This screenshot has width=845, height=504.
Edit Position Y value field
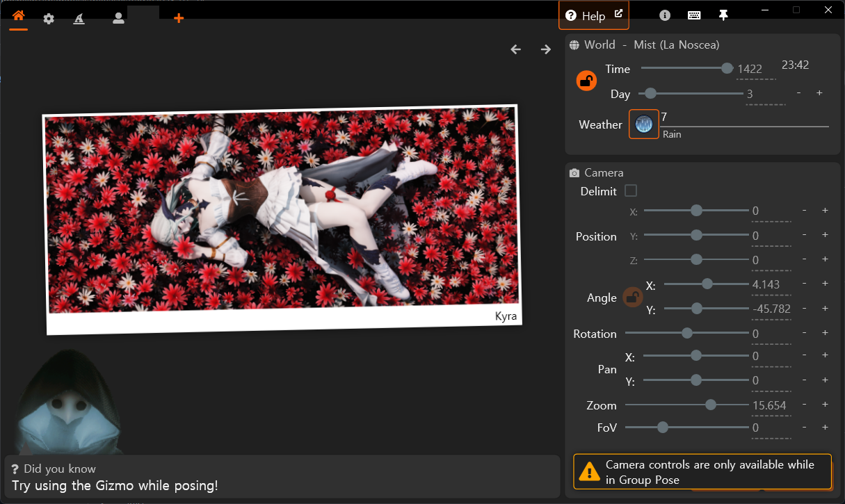pyautogui.click(x=771, y=236)
